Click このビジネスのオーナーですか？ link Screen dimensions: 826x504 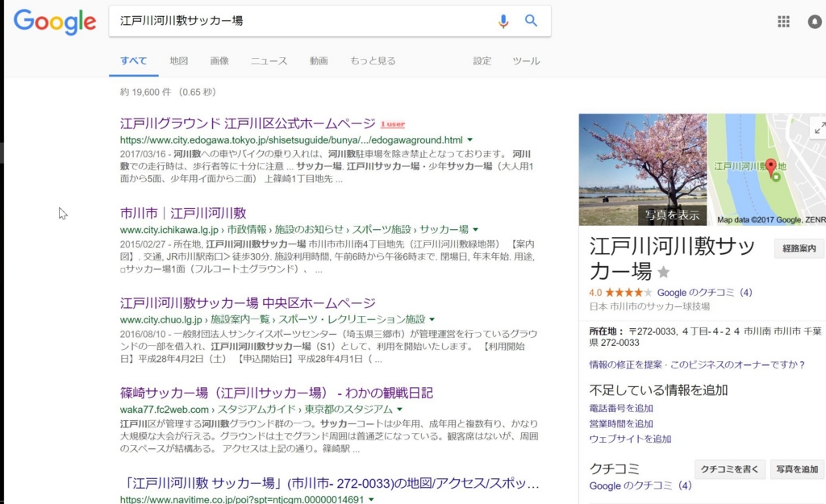point(737,364)
